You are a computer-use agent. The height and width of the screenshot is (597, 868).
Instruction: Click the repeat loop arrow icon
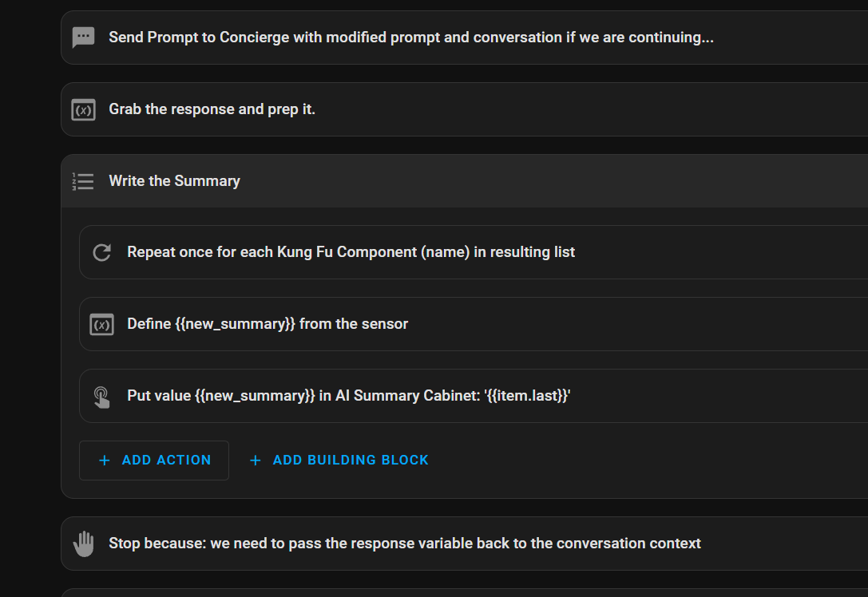(101, 253)
